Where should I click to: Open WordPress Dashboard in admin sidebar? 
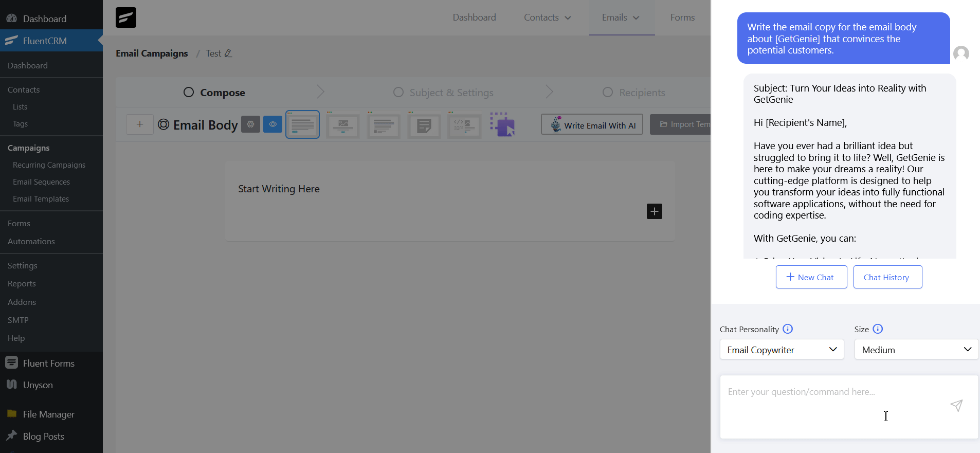pyautogui.click(x=51, y=19)
